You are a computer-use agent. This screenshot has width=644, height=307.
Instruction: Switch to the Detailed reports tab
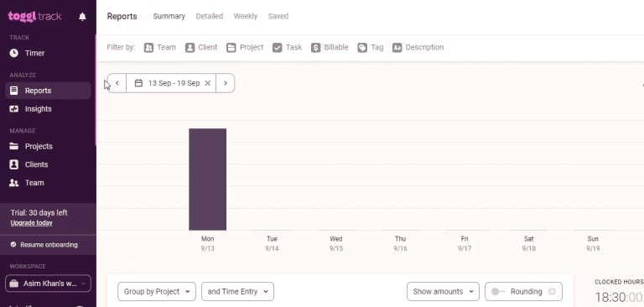pyautogui.click(x=210, y=17)
